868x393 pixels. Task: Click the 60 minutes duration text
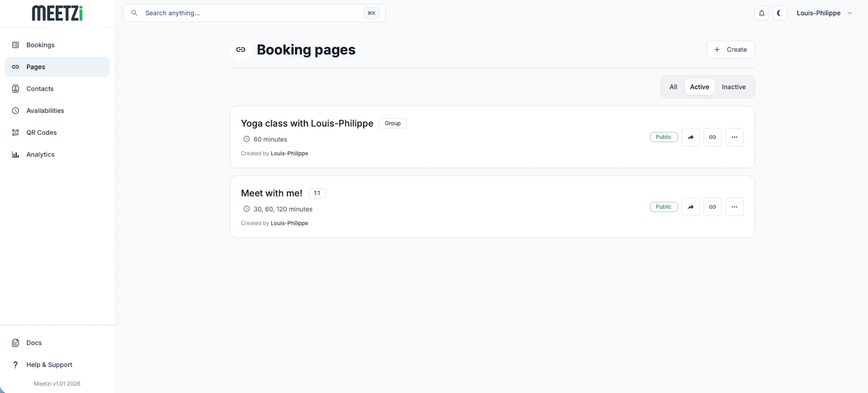click(270, 140)
